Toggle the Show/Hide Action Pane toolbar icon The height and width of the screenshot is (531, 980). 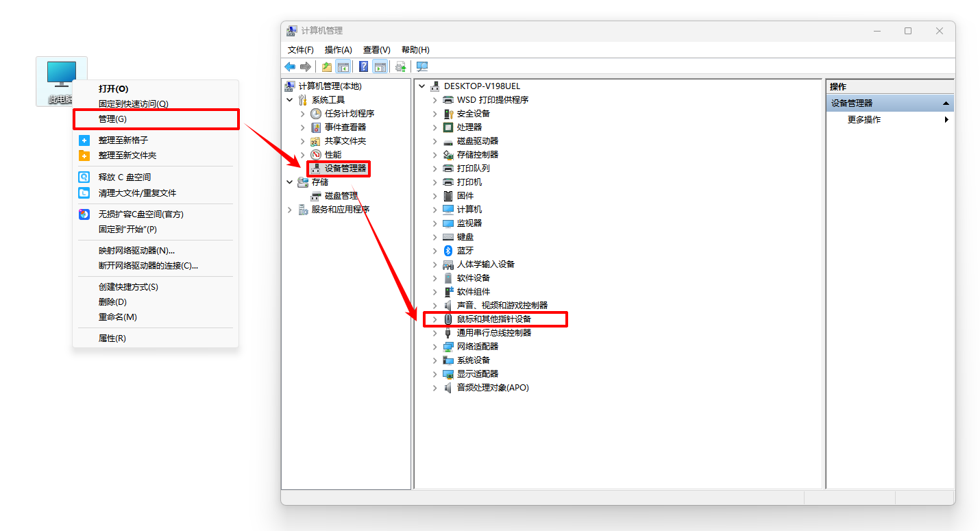pyautogui.click(x=380, y=66)
